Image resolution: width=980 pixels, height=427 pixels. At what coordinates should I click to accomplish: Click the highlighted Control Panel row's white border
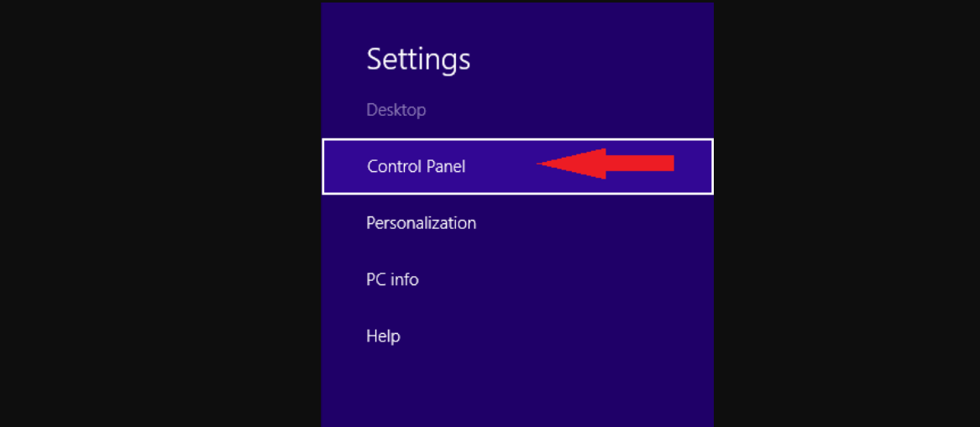517,140
